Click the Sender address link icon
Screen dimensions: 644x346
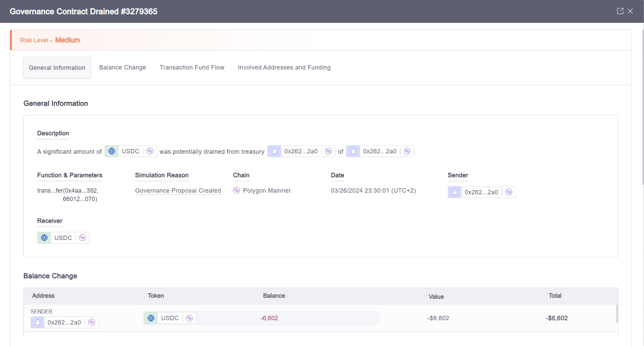[509, 192]
